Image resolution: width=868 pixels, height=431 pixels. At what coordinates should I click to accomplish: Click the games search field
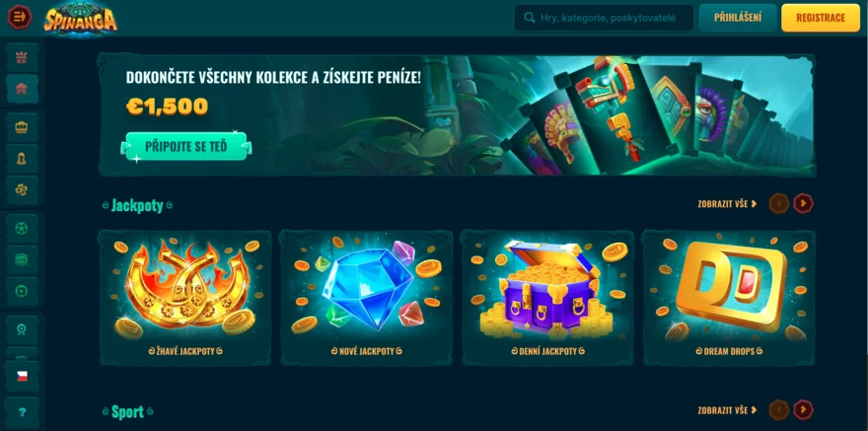pyautogui.click(x=604, y=18)
